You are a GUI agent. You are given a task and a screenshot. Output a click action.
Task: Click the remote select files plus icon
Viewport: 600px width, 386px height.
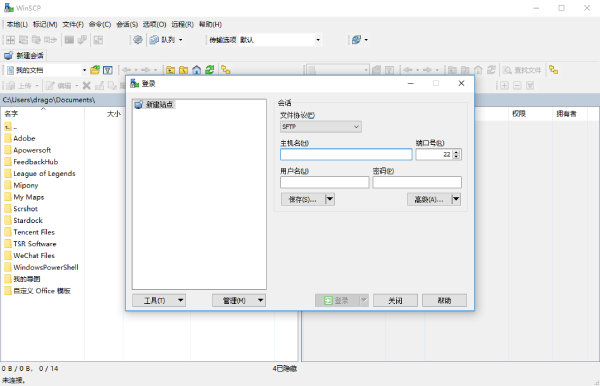504,86
